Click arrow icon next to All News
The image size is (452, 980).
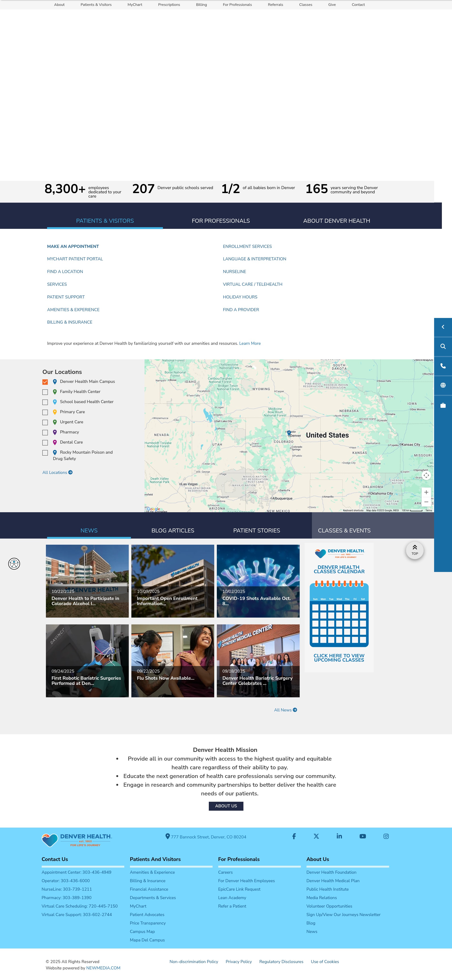click(295, 710)
